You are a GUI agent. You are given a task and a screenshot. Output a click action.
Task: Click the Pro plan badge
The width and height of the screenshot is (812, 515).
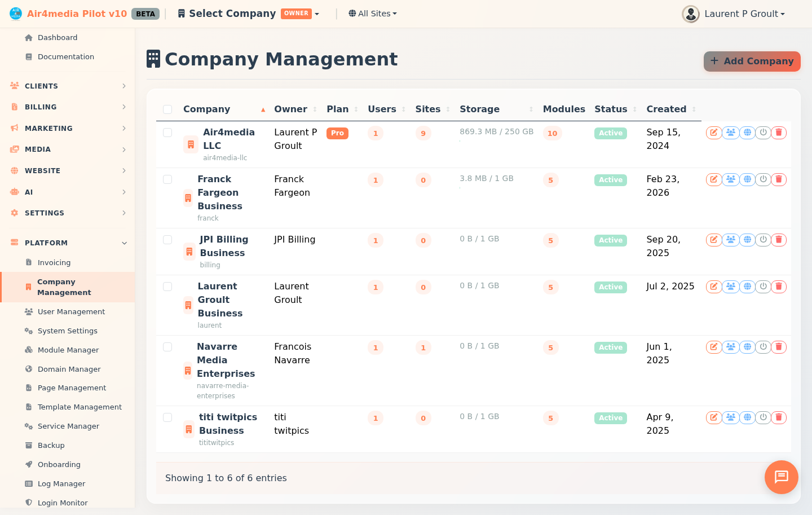(x=337, y=133)
